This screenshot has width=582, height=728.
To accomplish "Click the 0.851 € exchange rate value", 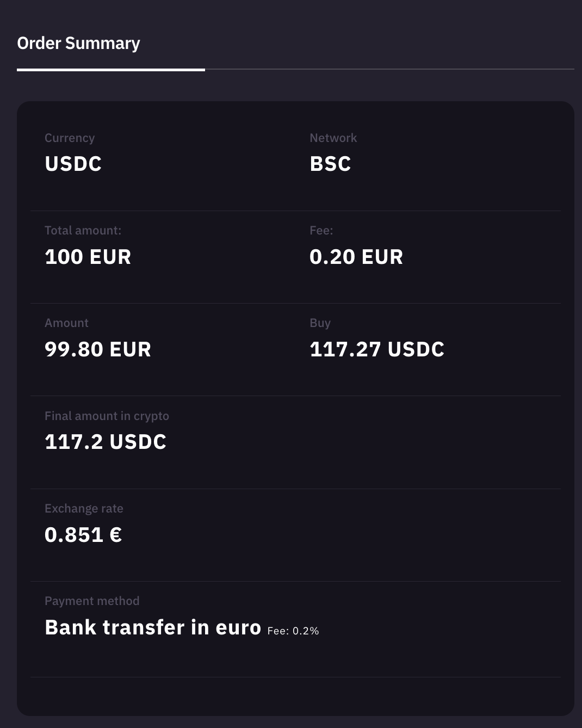I will (x=83, y=535).
